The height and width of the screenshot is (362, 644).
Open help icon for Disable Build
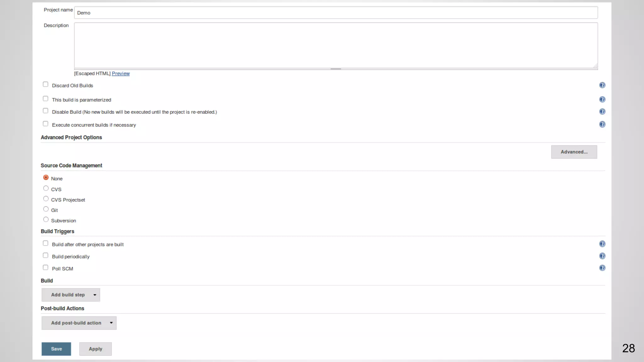(602, 112)
